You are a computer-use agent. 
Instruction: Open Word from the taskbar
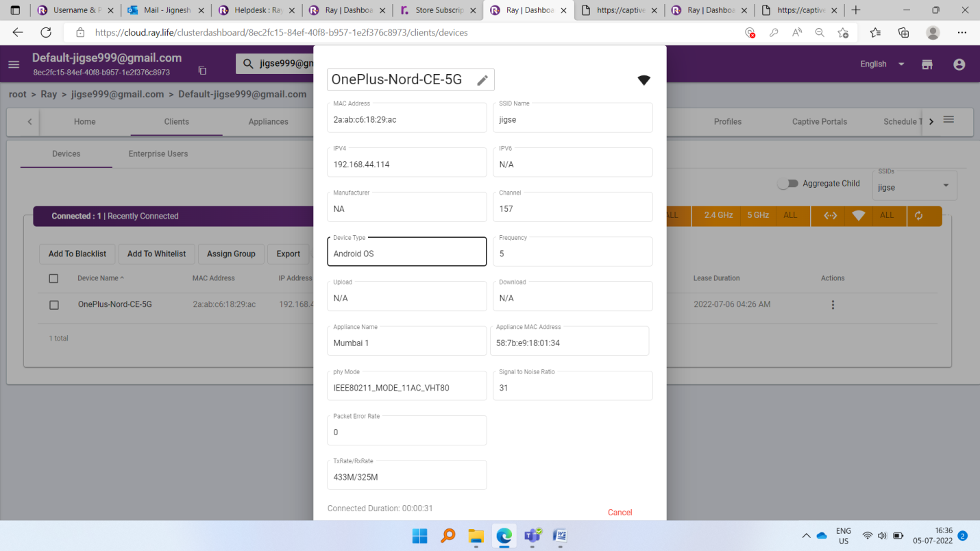[x=560, y=535]
